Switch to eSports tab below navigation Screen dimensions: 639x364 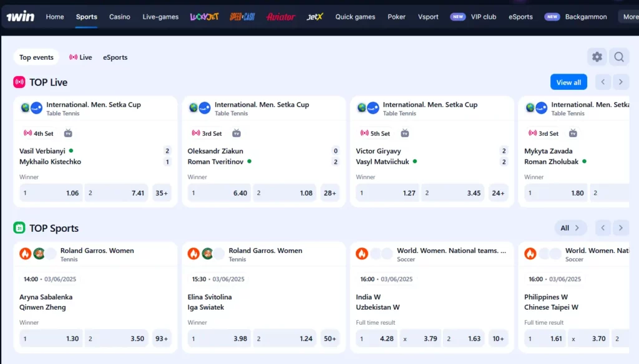click(x=115, y=57)
